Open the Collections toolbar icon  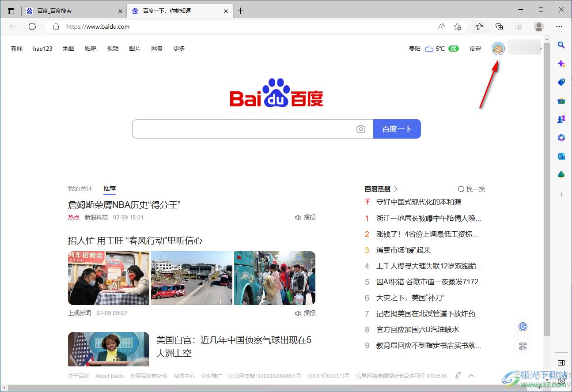tap(499, 26)
